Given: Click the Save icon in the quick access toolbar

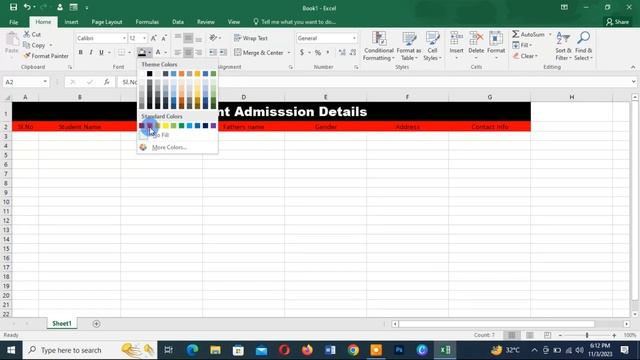Looking at the screenshot, I should (13, 7).
